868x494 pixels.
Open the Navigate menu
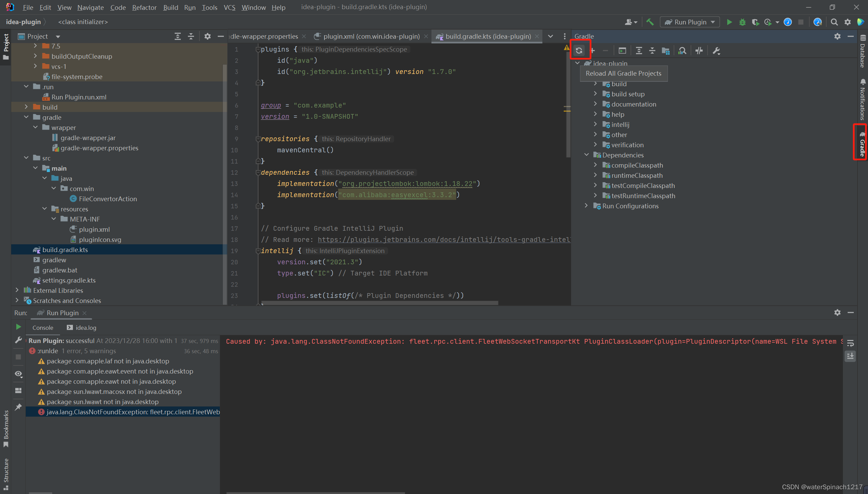coord(91,7)
